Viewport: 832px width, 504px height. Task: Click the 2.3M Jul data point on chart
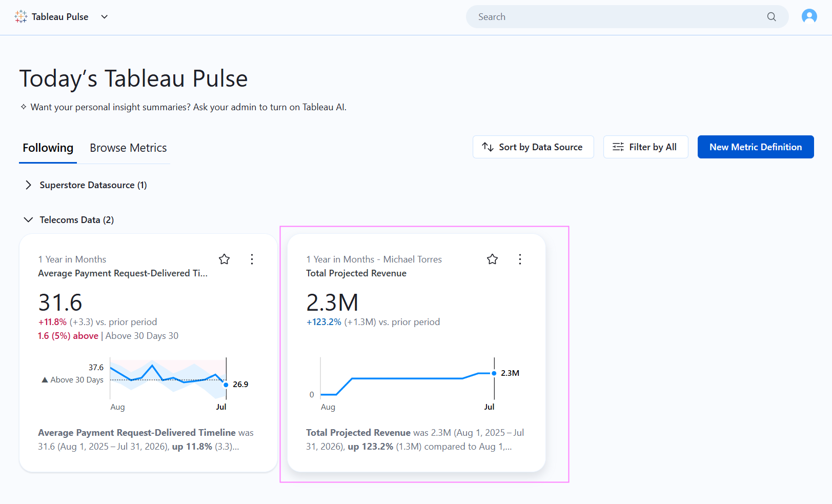point(494,373)
